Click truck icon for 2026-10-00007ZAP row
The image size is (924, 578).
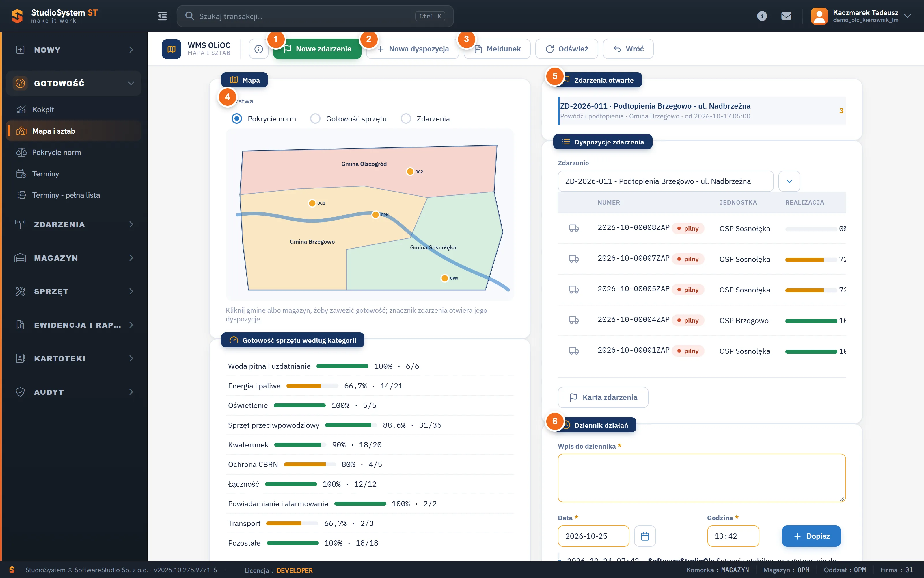pos(574,259)
